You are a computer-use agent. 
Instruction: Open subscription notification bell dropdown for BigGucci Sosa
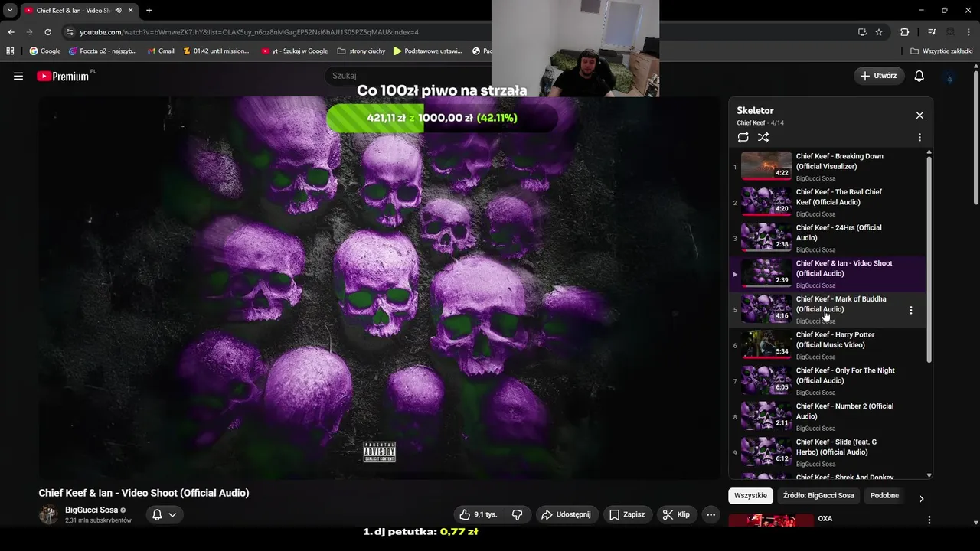tap(165, 515)
